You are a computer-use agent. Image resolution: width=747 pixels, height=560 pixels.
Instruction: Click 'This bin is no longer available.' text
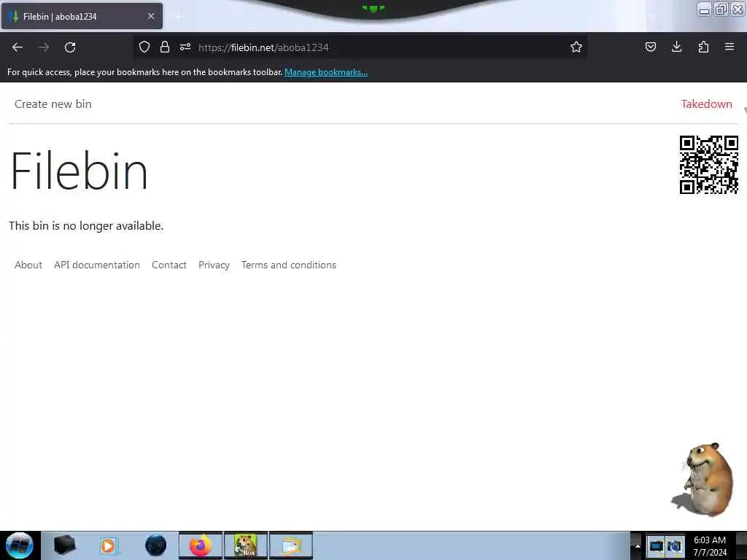(86, 226)
